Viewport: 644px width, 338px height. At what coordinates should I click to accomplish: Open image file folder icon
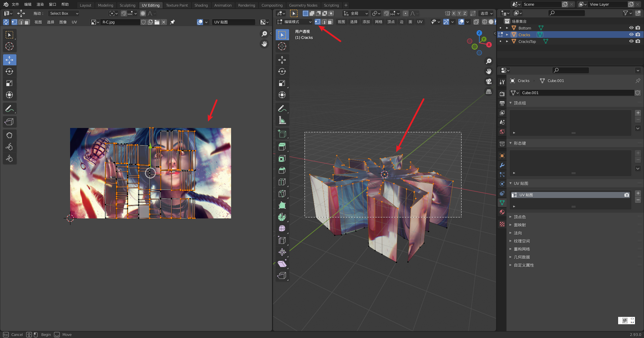157,22
